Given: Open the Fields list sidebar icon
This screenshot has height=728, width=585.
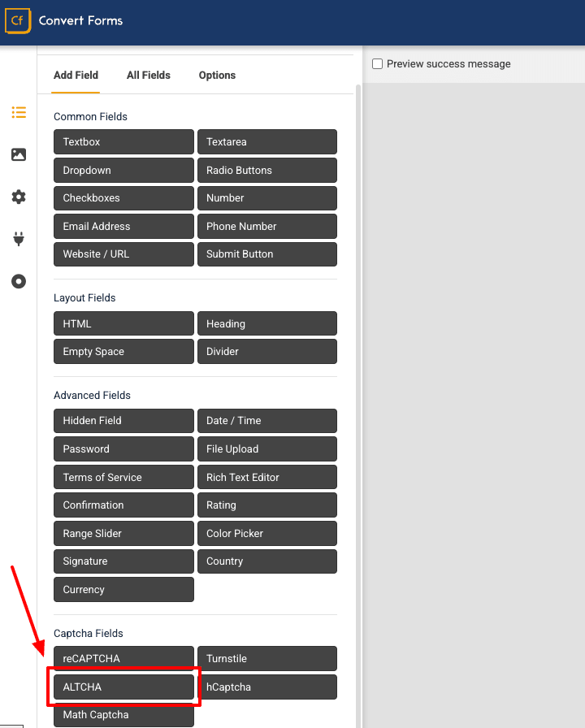Looking at the screenshot, I should click(x=19, y=112).
